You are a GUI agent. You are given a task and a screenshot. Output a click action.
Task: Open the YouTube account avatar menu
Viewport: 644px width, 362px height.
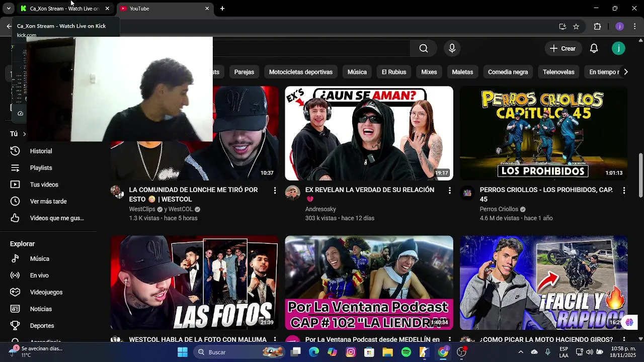(x=618, y=48)
